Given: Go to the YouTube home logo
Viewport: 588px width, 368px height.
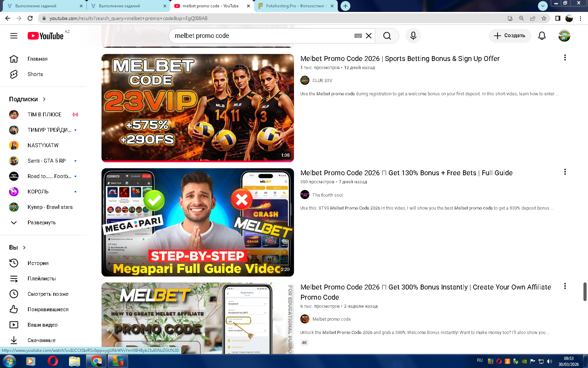Looking at the screenshot, I should point(45,36).
